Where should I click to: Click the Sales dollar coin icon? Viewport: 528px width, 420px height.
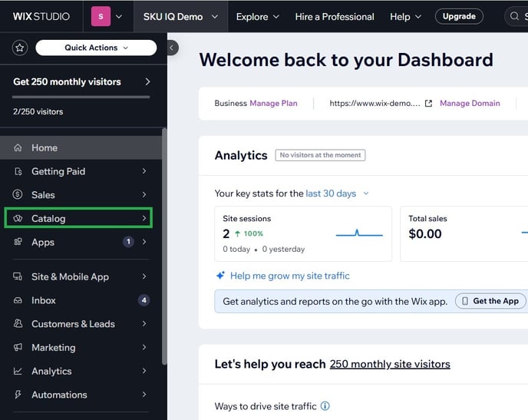[x=18, y=194]
